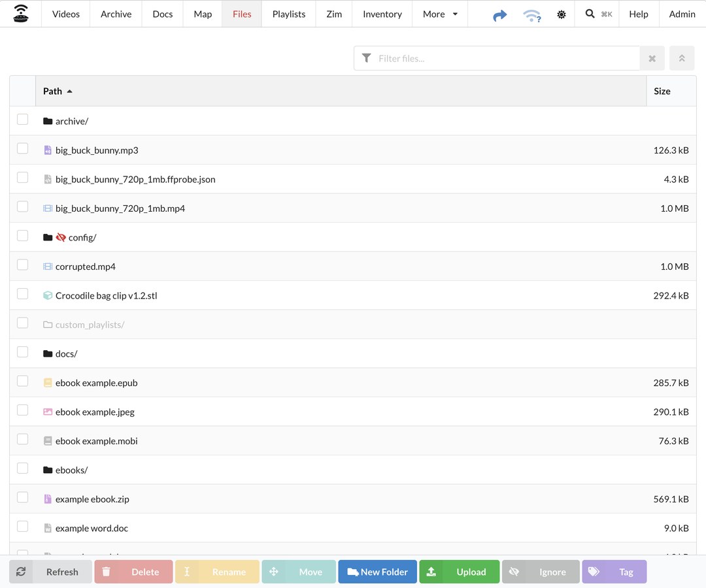Go to the Videos tab
The width and height of the screenshot is (706, 588).
[66, 14]
